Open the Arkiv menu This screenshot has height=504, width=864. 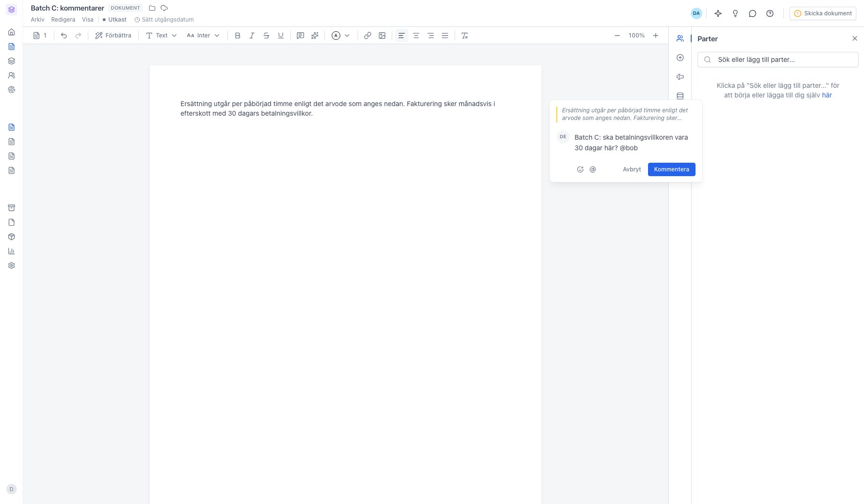(x=37, y=20)
